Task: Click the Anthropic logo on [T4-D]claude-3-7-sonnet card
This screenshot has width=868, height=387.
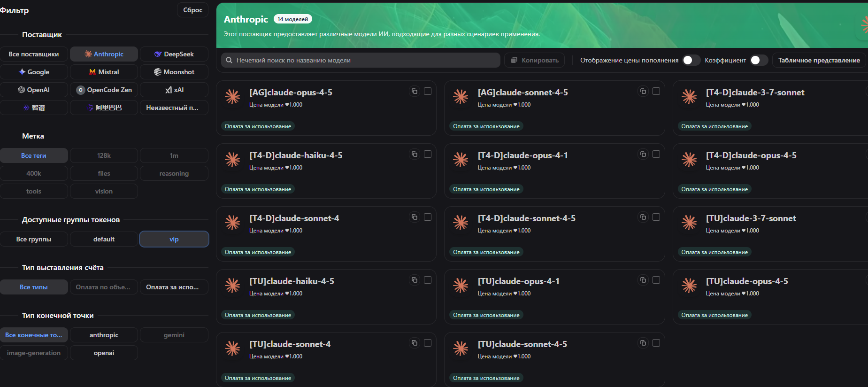Action: 689,97
